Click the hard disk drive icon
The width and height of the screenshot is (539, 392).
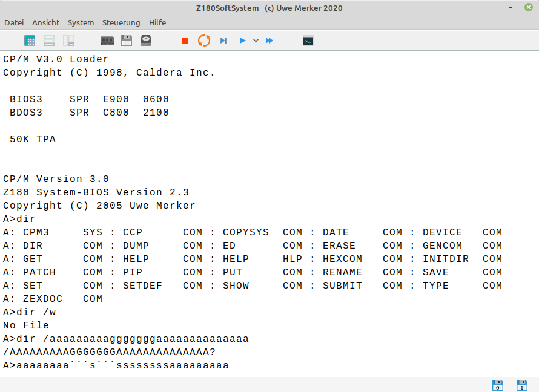pyautogui.click(x=146, y=41)
